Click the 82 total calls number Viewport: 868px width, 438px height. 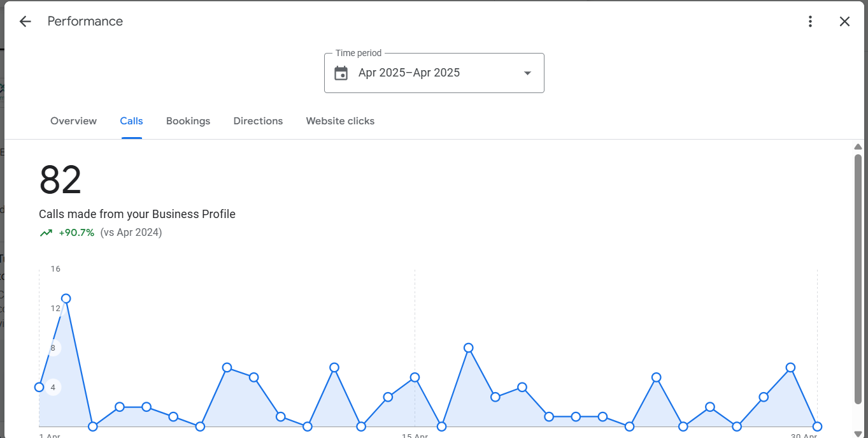(60, 180)
